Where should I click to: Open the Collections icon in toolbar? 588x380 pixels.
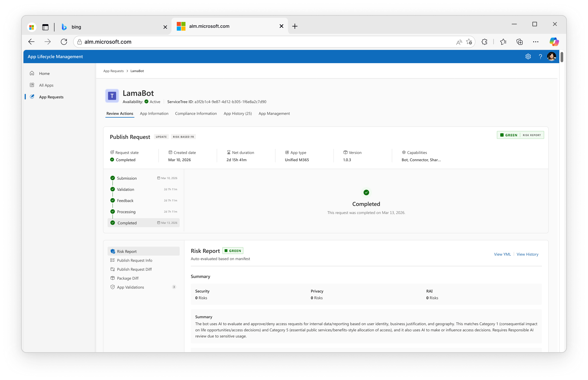(519, 42)
